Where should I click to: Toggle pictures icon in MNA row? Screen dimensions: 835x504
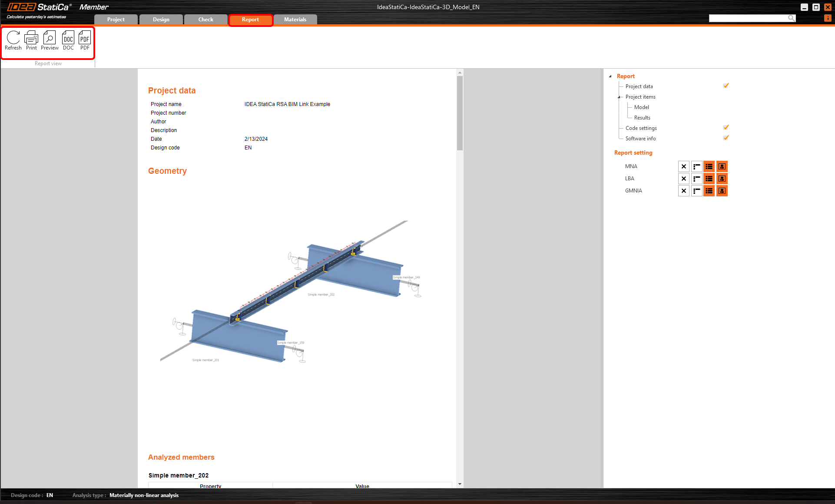pyautogui.click(x=722, y=166)
